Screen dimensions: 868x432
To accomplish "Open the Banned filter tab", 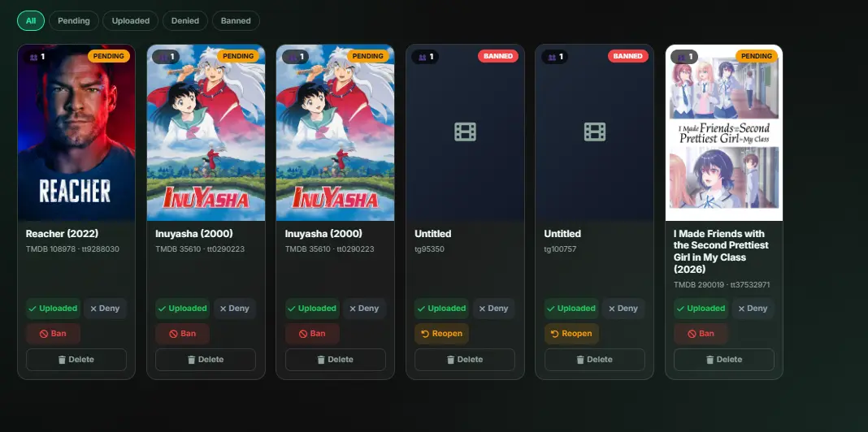I will pos(236,20).
